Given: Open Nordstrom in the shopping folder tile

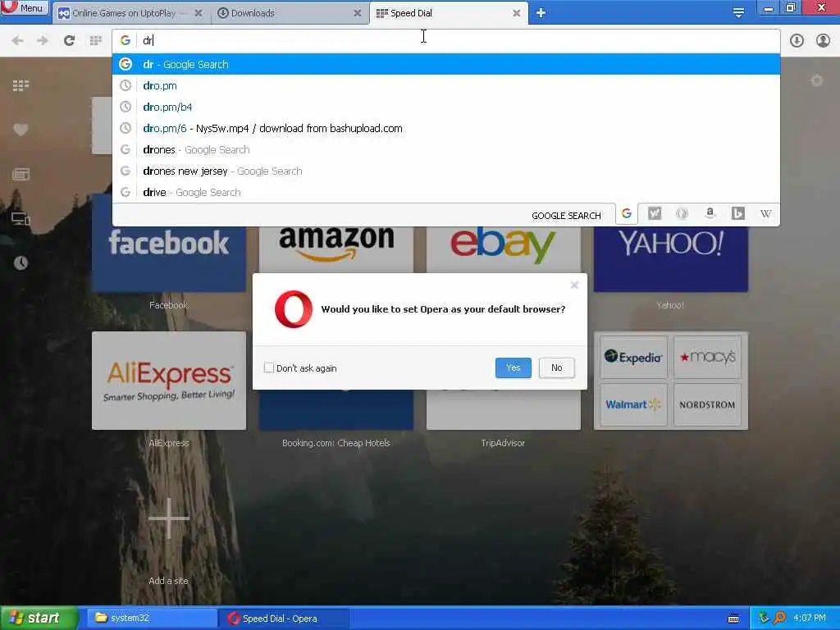Looking at the screenshot, I should coord(707,404).
